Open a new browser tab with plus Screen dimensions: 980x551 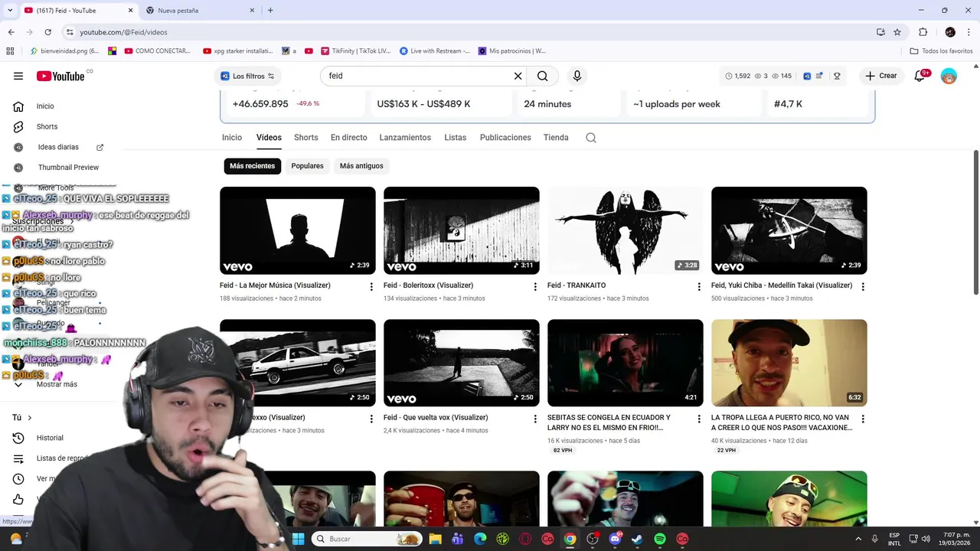270,11
